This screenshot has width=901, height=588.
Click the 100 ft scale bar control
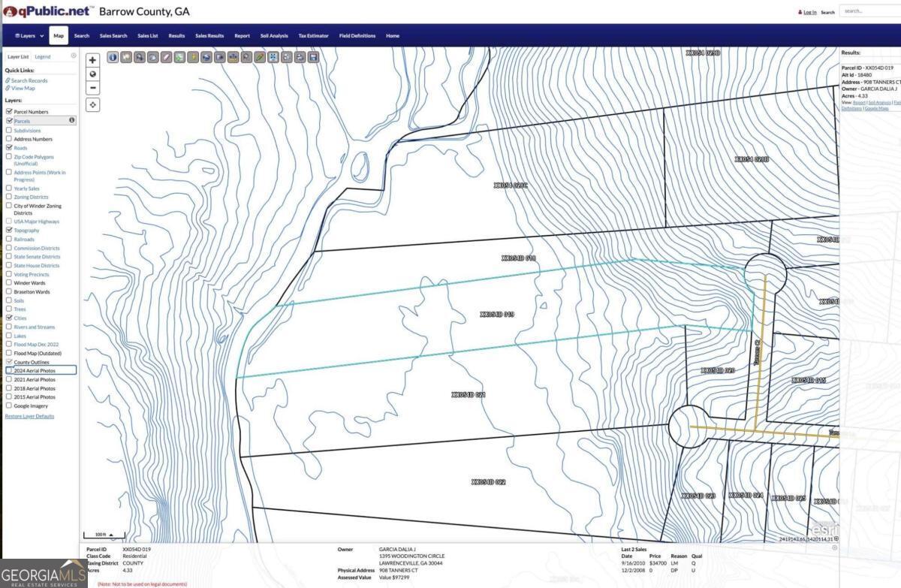[104, 535]
